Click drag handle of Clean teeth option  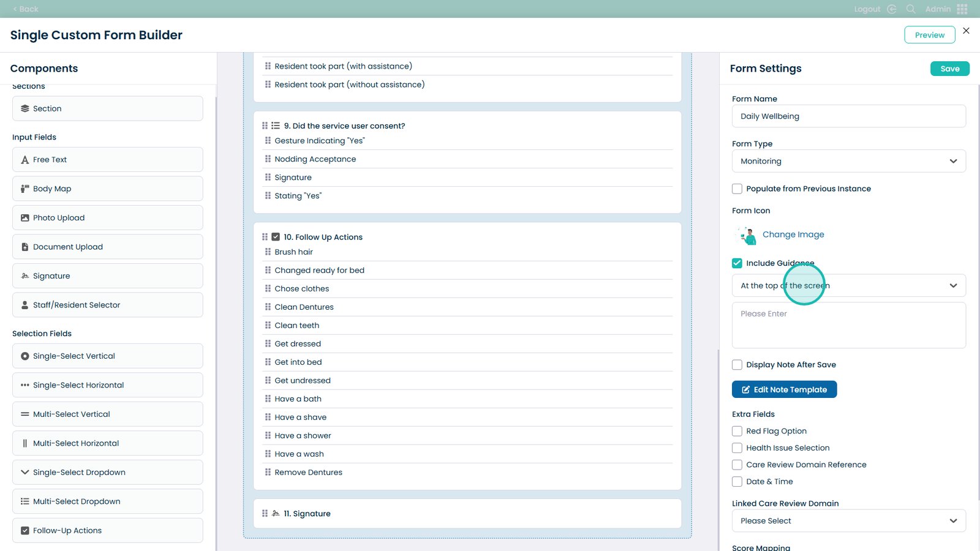[268, 325]
